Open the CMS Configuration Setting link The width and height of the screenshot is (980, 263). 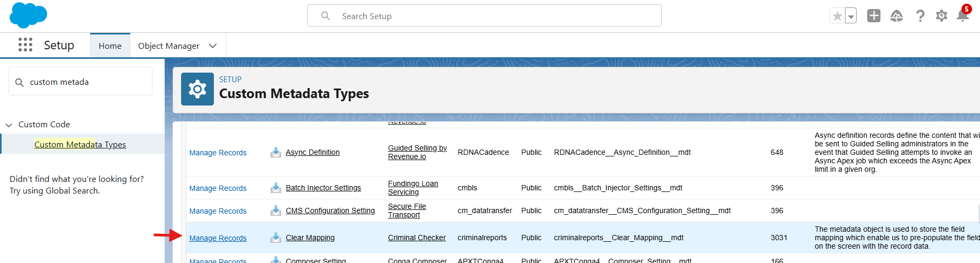(x=330, y=211)
